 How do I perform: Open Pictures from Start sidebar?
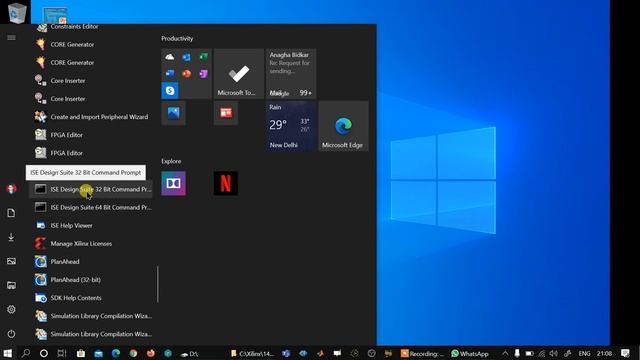[x=11, y=261]
